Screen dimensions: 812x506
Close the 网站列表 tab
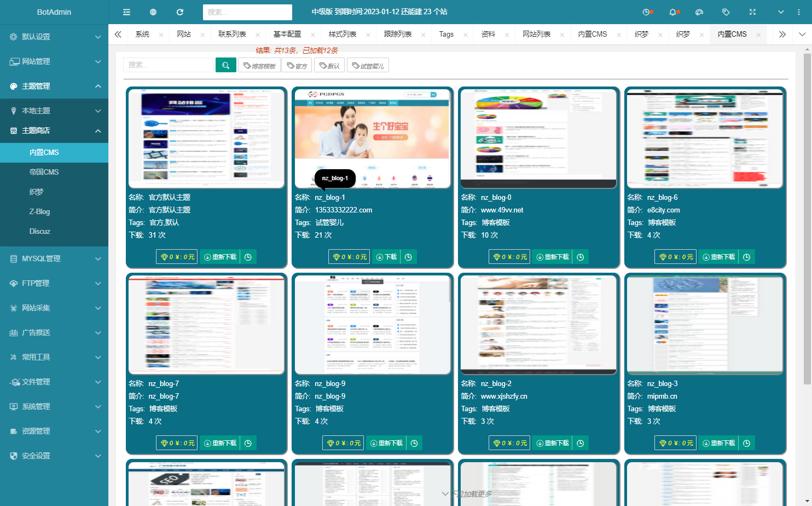point(562,34)
